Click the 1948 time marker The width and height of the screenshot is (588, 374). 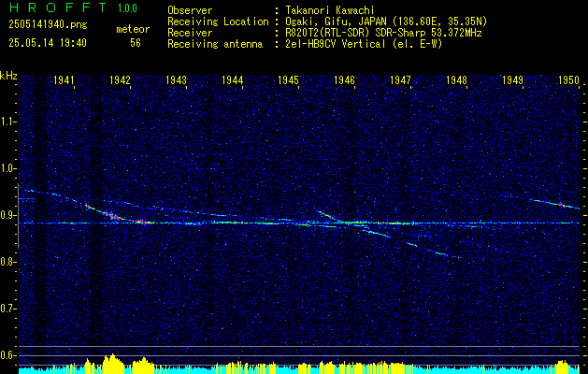point(457,79)
